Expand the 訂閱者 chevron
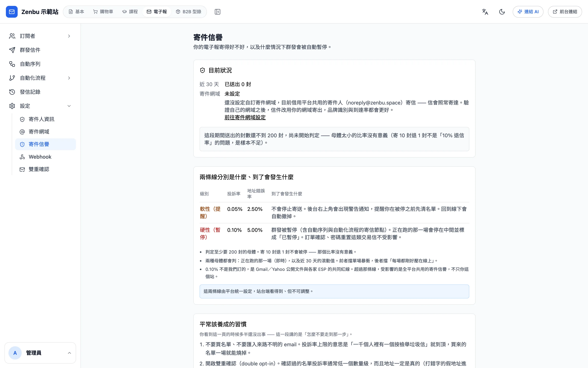Viewport: 588px width, 368px height. pyautogui.click(x=69, y=36)
